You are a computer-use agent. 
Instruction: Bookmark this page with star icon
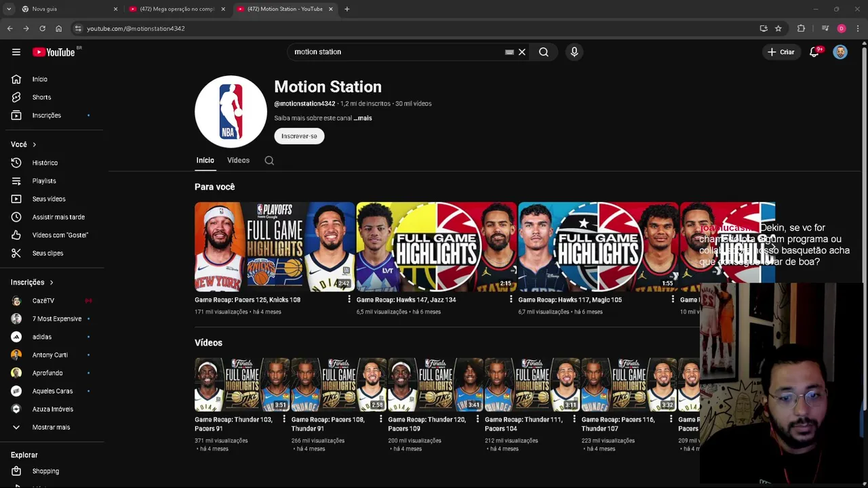tap(778, 28)
